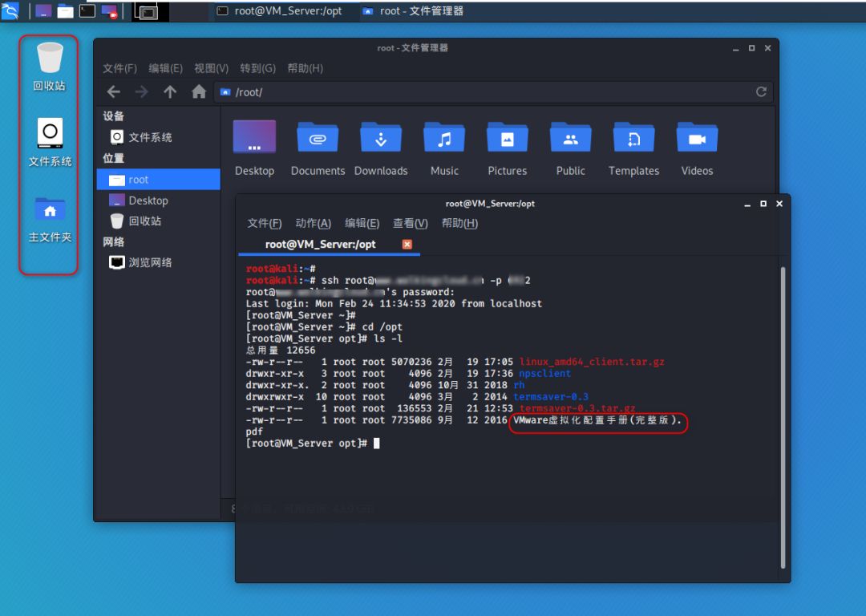Open the 文件系统 desktop icon
The height and width of the screenshot is (616, 866).
coord(50,142)
